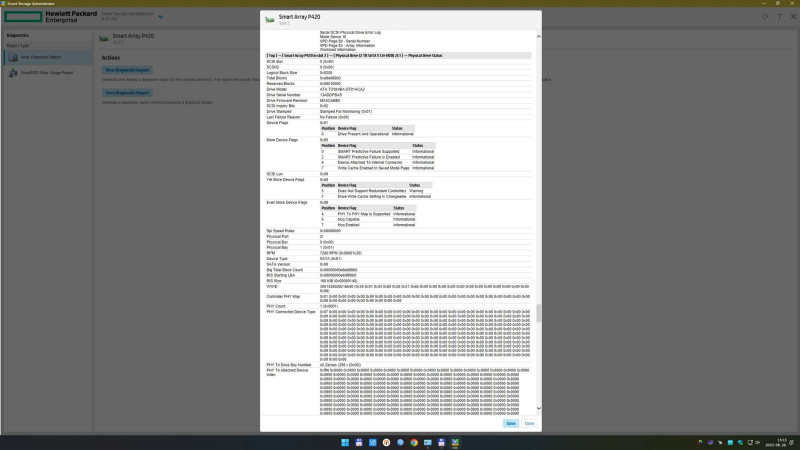The height and width of the screenshot is (450, 800).
Task: Open the Windows Start menu
Action: (x=345, y=442)
